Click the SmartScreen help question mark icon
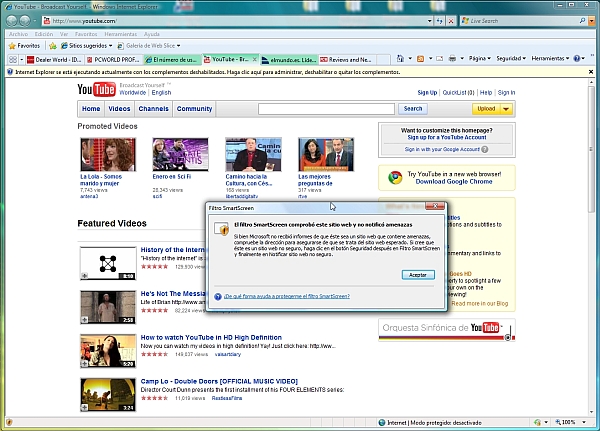 pos(218,297)
